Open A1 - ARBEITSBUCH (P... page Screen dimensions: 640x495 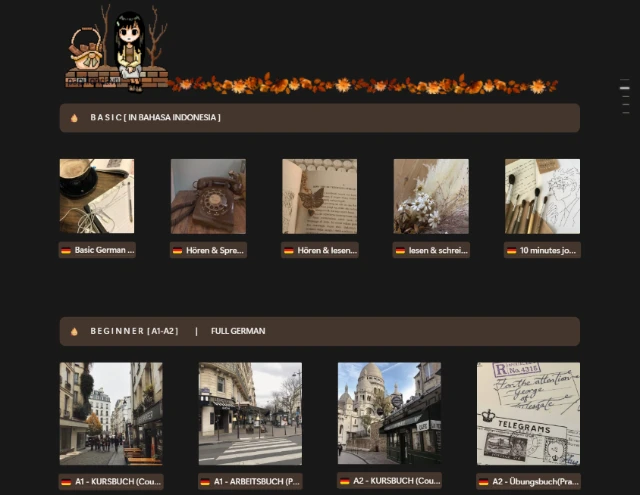pyautogui.click(x=250, y=482)
